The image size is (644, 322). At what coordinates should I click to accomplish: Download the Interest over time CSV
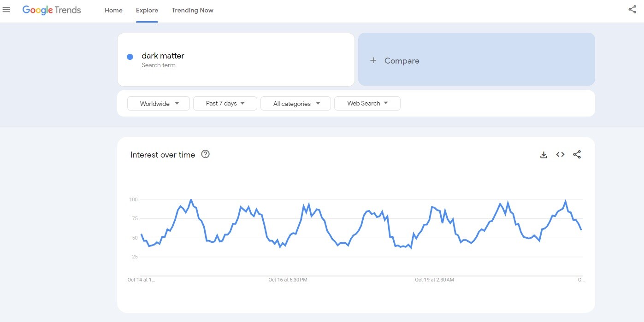coord(544,155)
